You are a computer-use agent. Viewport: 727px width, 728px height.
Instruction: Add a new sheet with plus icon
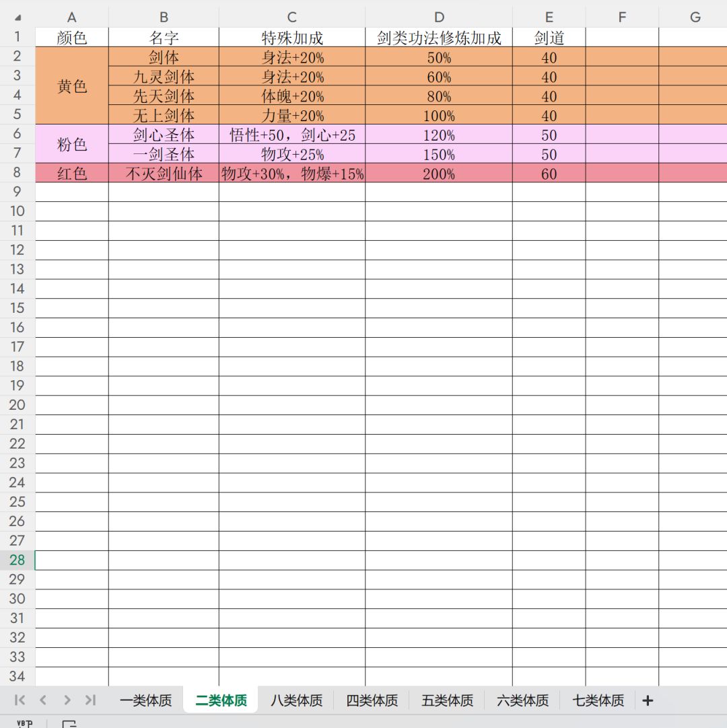pos(648,700)
